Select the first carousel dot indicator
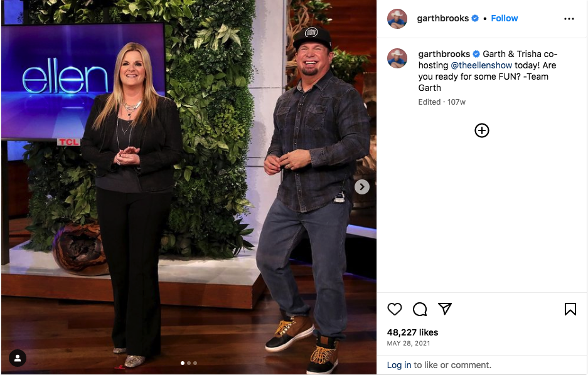The width and height of the screenshot is (588, 375). 183,363
